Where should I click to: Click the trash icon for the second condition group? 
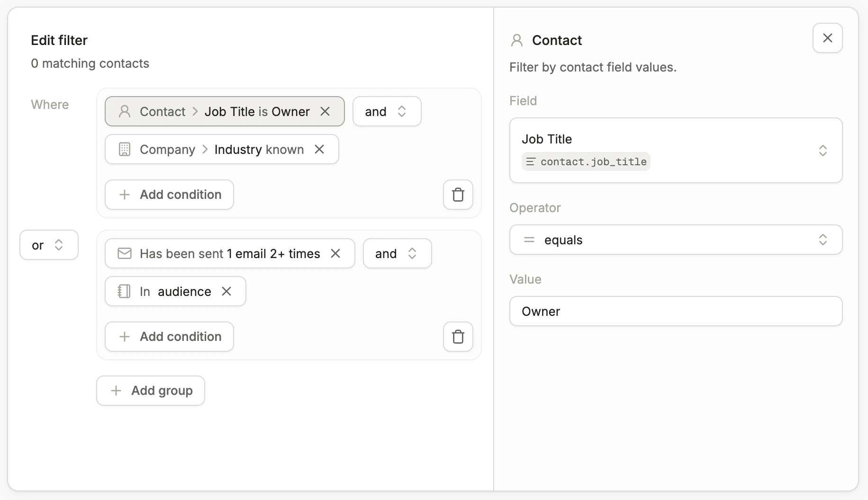pos(458,337)
